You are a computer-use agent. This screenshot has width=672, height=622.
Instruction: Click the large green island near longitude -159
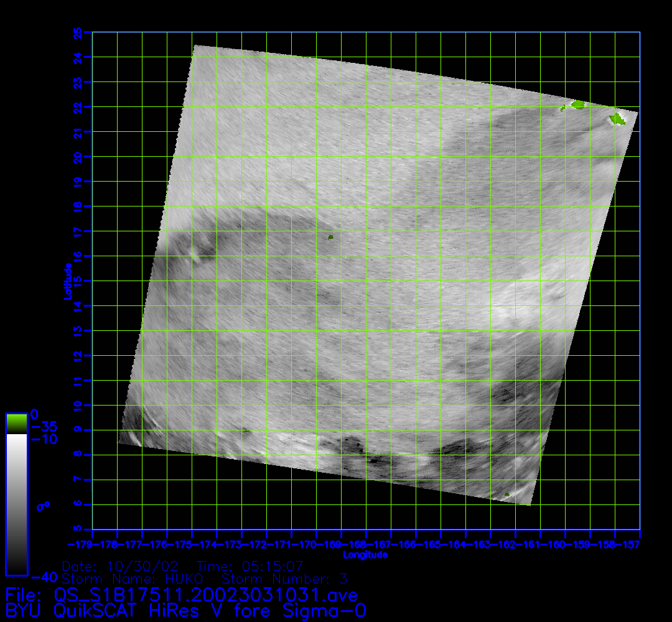(x=579, y=104)
